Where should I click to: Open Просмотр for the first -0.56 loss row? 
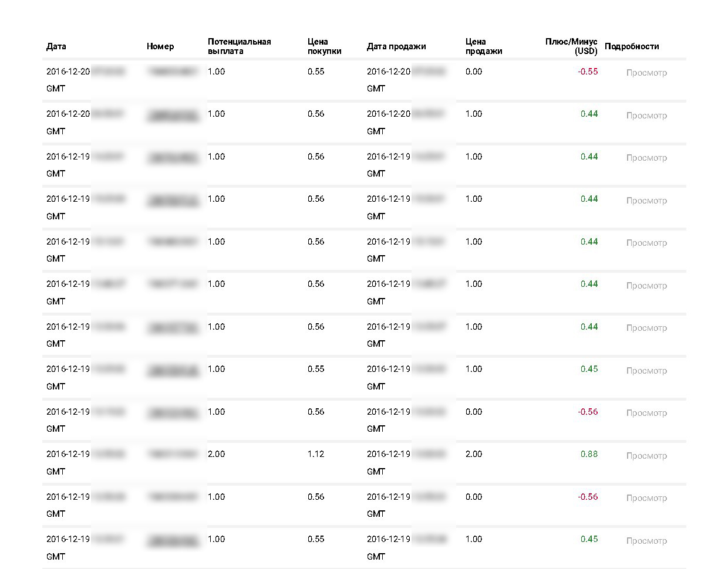pos(646,413)
